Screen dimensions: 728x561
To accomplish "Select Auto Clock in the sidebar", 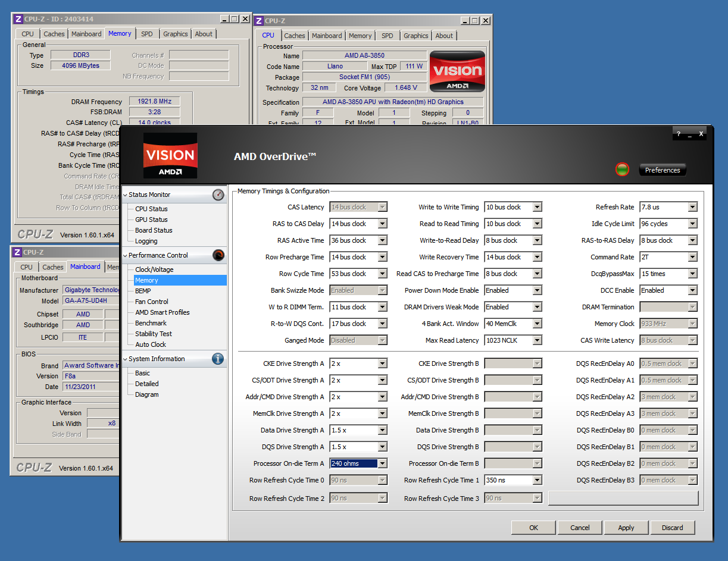I will point(151,344).
